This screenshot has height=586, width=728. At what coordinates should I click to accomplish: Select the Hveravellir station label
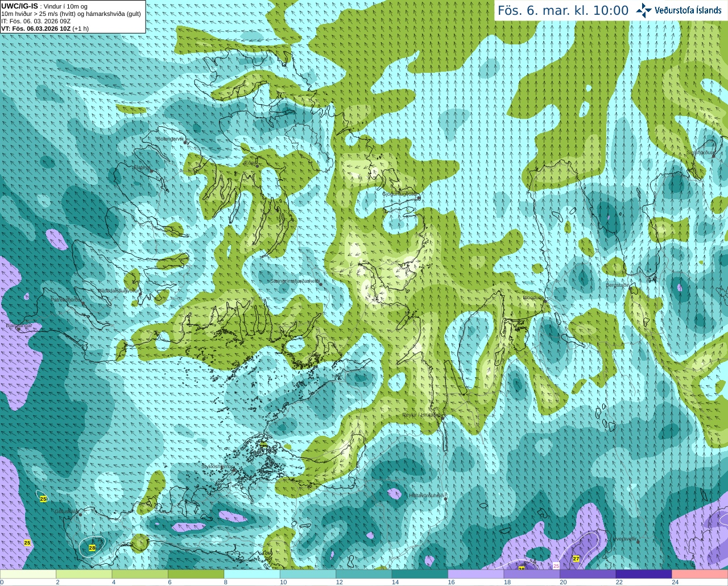(626, 539)
